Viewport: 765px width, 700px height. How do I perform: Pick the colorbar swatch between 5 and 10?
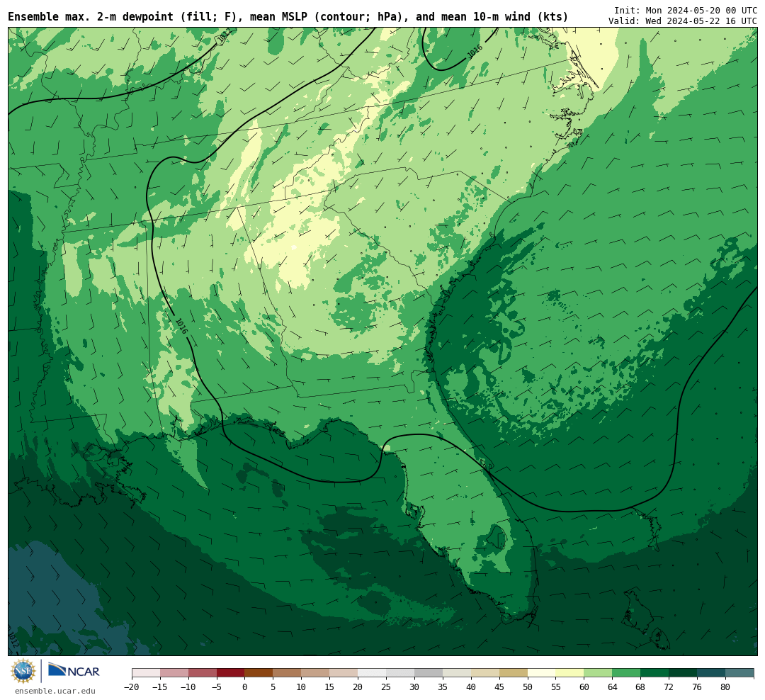(x=288, y=673)
